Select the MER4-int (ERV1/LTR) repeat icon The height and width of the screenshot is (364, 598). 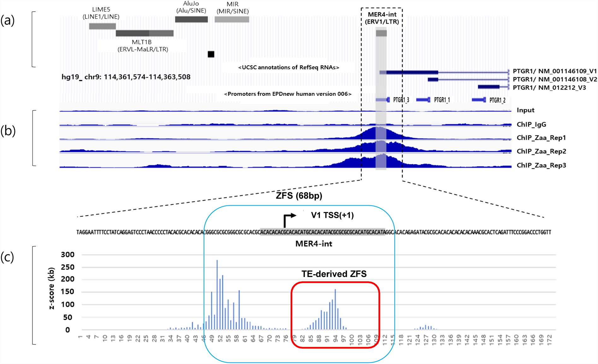pos(382,32)
